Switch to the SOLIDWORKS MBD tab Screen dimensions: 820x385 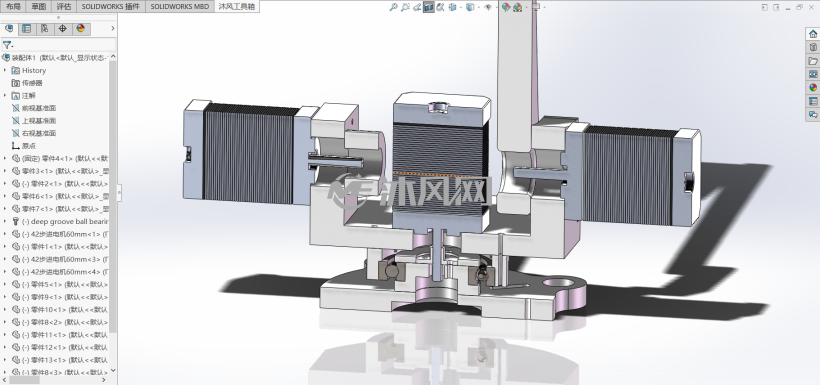[179, 7]
